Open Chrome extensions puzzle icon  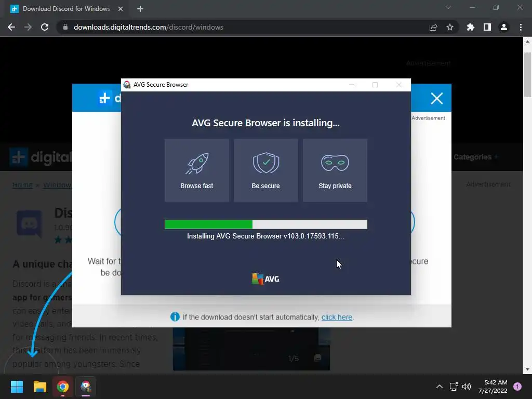(x=471, y=27)
